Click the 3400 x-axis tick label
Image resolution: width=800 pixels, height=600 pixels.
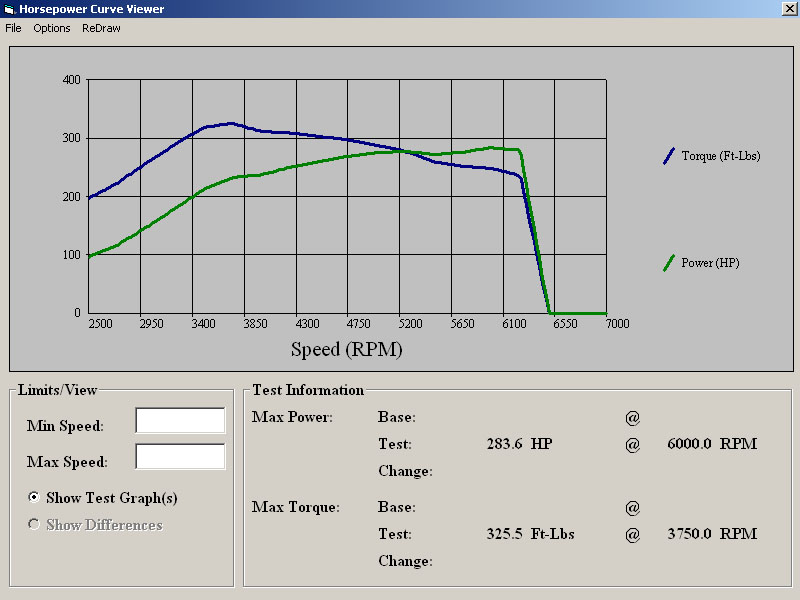[x=203, y=324]
